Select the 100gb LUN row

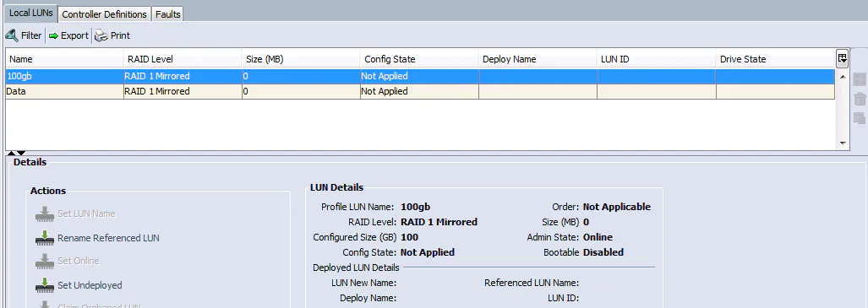pos(420,76)
